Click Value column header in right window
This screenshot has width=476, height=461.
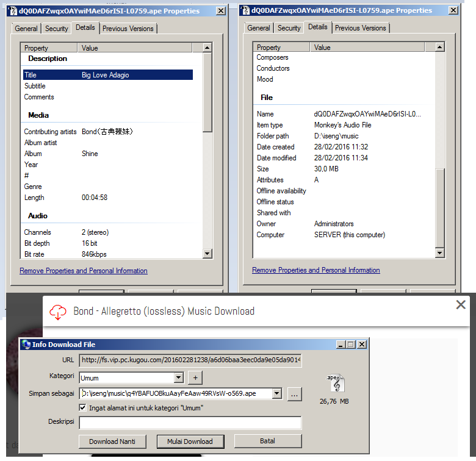coord(367,48)
